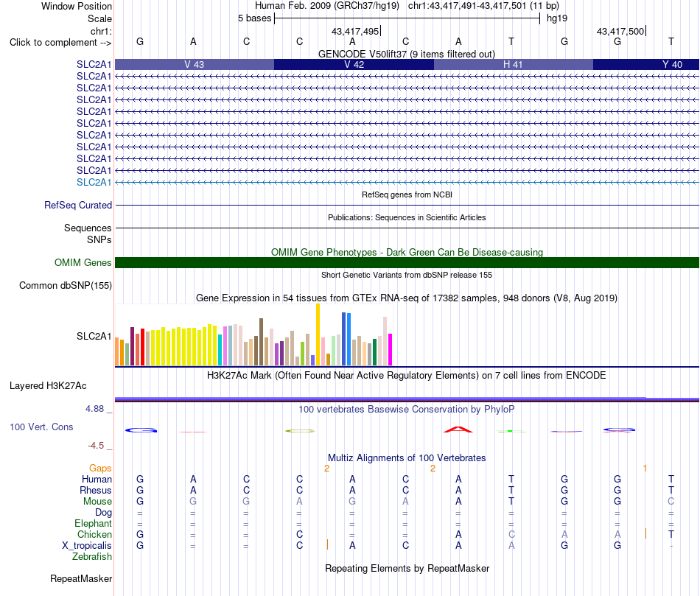Click the blue G PhyloP glyph at left
Image resolution: width=700 pixels, height=596 pixels.
coord(141,430)
